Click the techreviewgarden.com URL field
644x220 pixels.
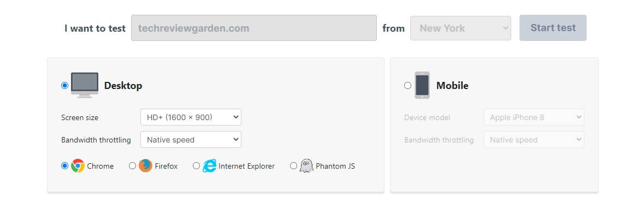point(254,28)
